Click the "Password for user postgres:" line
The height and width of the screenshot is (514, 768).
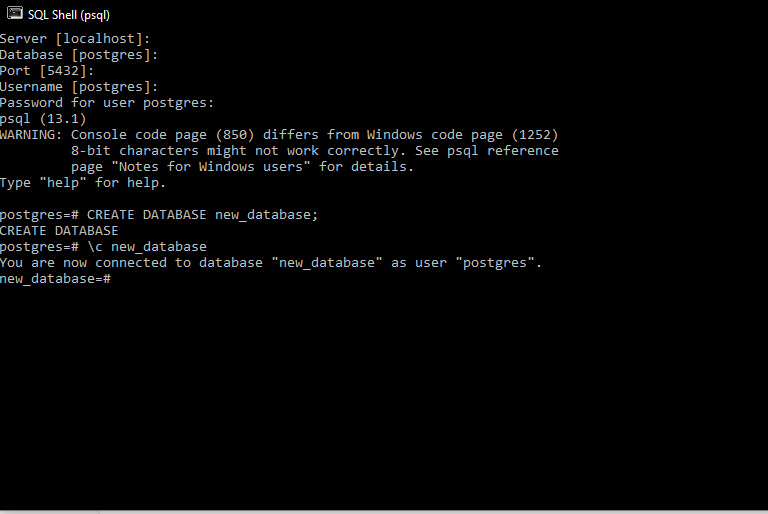click(107, 103)
